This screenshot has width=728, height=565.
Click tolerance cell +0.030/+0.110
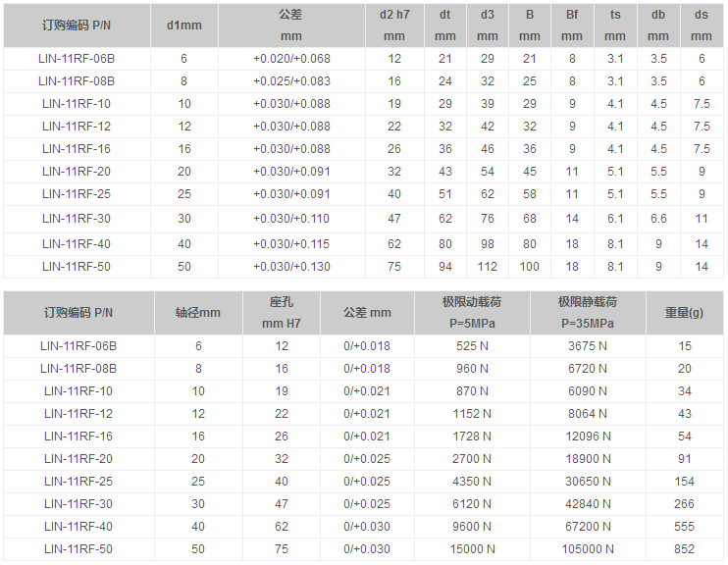(x=291, y=219)
